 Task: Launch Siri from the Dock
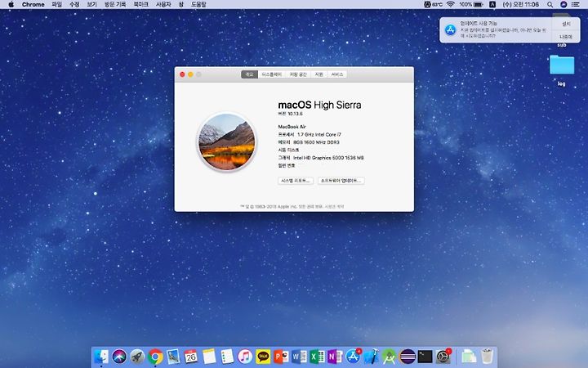(x=119, y=357)
